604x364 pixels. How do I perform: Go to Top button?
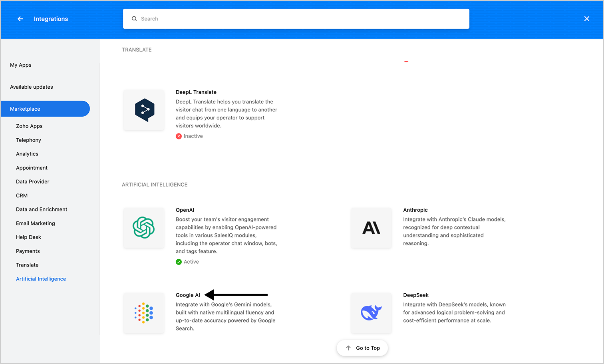(x=362, y=348)
